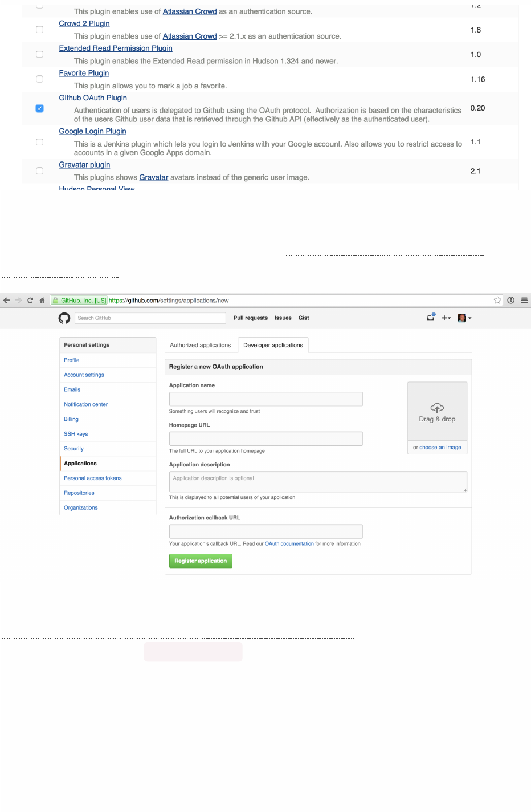Open the Google Login Plugin link
The width and height of the screenshot is (531, 812).
click(x=92, y=131)
